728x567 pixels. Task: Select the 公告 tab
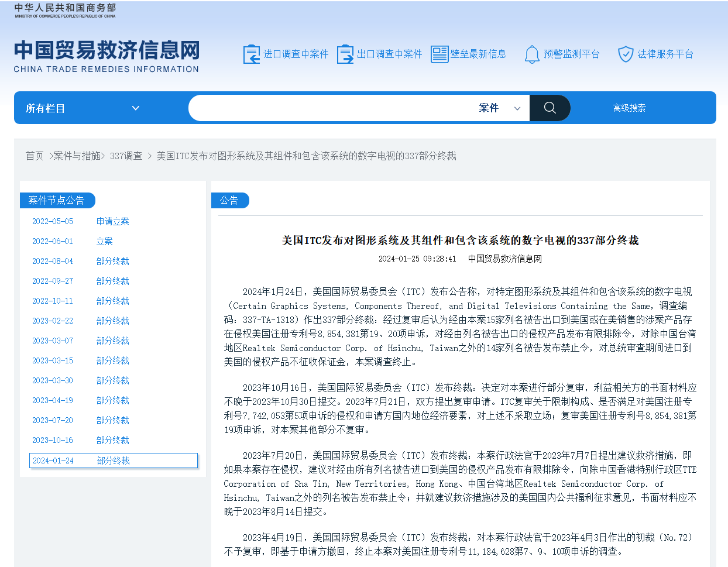229,200
